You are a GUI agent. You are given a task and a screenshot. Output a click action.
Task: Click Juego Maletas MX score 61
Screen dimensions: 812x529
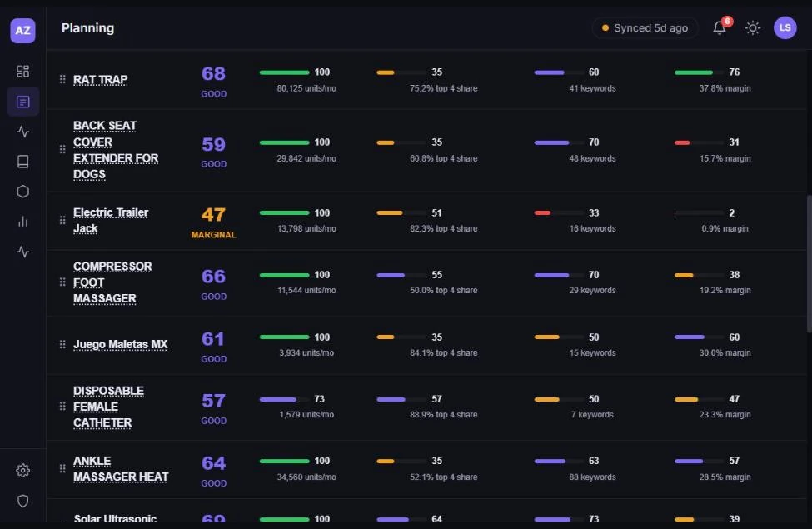[x=213, y=339]
